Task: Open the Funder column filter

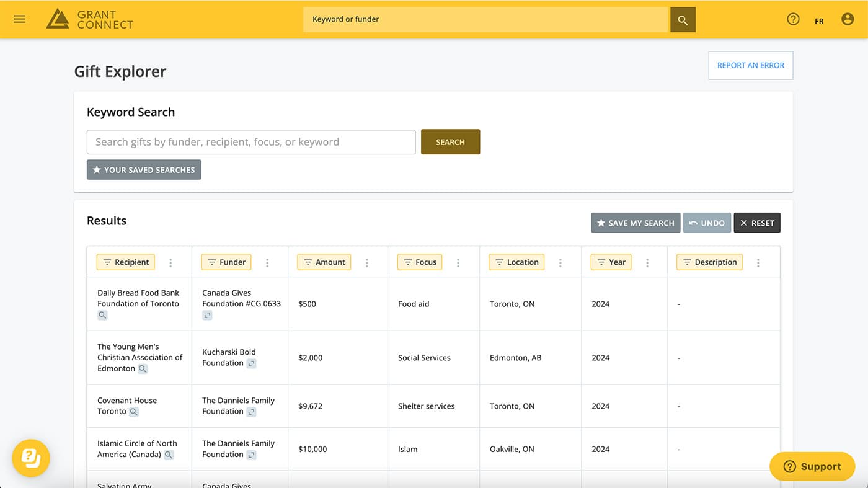Action: [226, 262]
